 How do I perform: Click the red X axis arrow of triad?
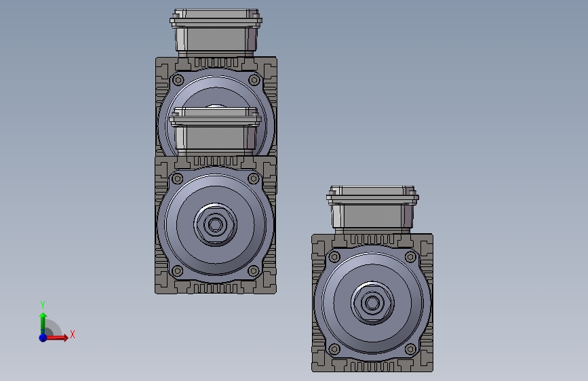tap(57, 338)
